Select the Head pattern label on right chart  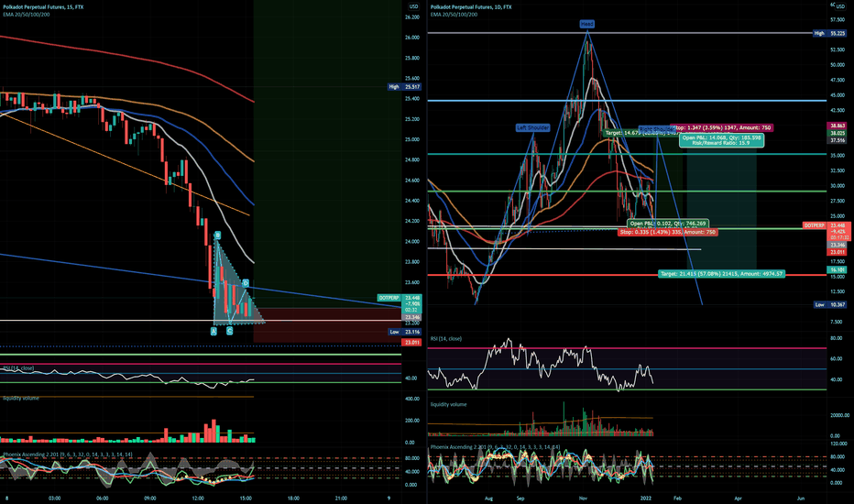tap(586, 24)
